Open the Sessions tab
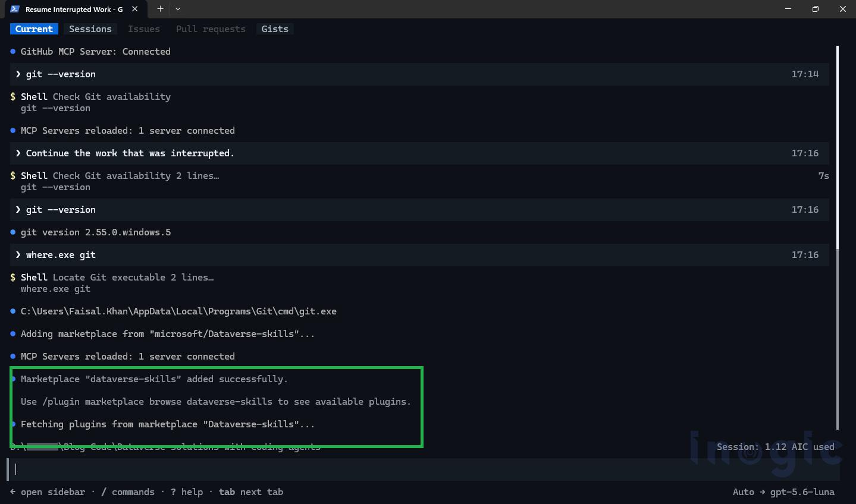This screenshot has height=504, width=856. click(x=90, y=29)
